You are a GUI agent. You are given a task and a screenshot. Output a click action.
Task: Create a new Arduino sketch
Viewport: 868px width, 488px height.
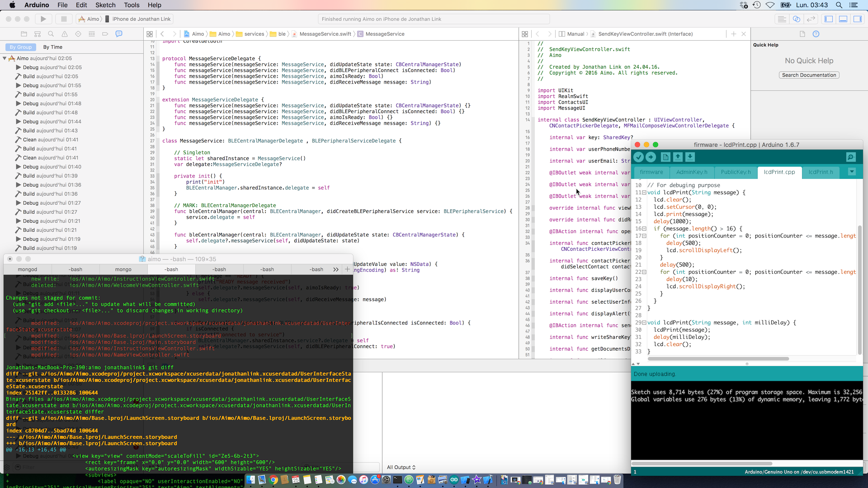[665, 157]
